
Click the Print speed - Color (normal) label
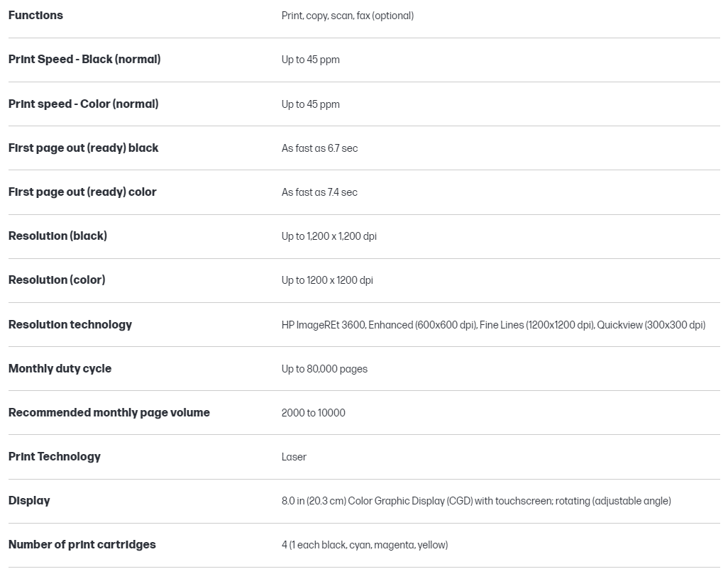click(x=83, y=104)
